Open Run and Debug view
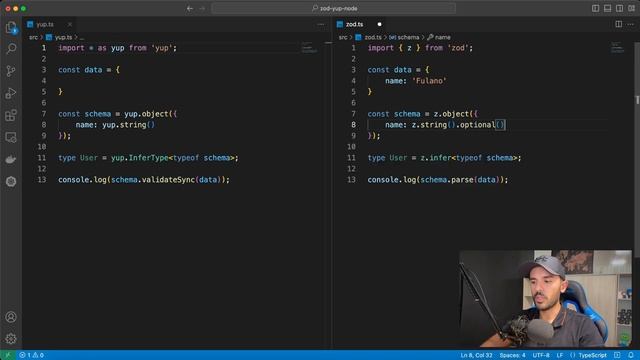The width and height of the screenshot is (640, 360). tap(11, 93)
